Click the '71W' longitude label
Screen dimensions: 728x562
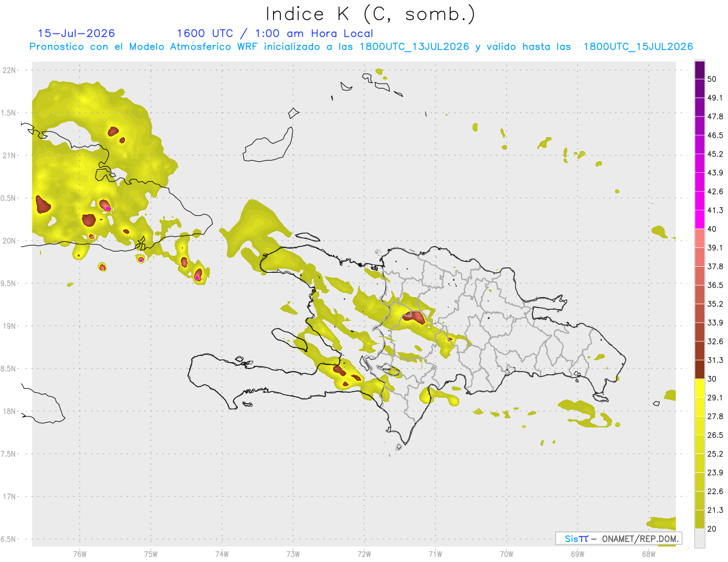tap(435, 554)
